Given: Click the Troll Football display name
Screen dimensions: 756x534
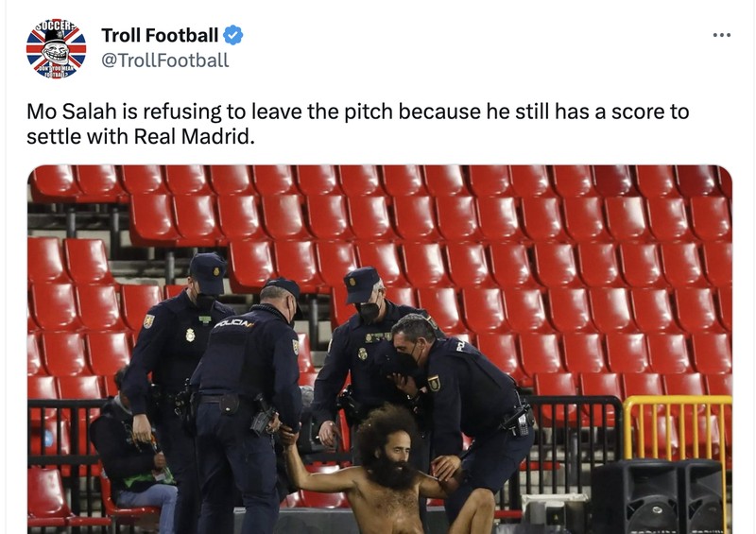Looking at the screenshot, I should [160, 35].
